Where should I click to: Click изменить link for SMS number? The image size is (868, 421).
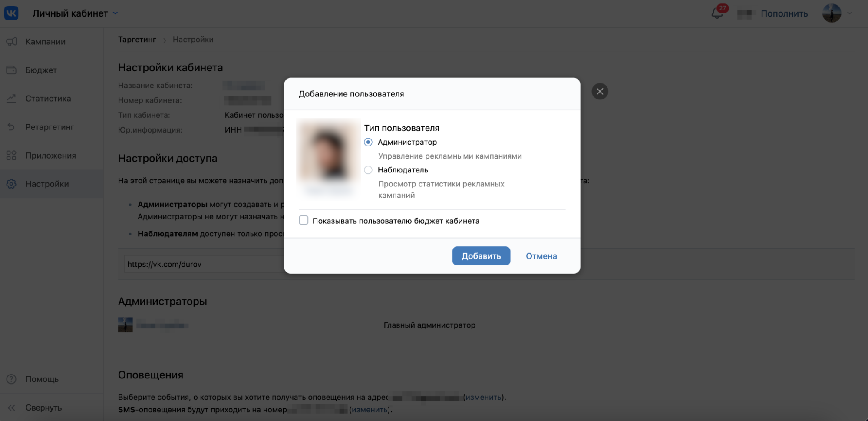[369, 410]
